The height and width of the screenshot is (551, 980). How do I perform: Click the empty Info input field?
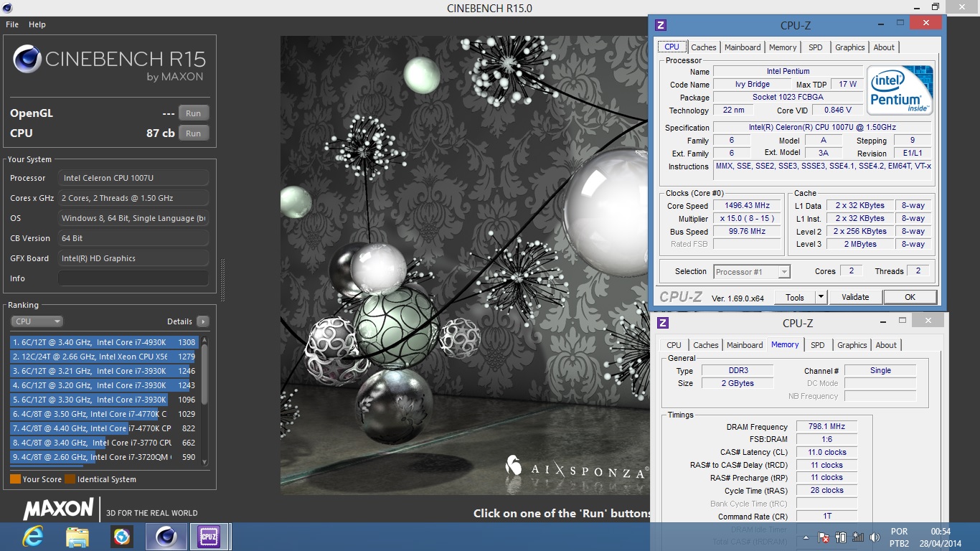tap(133, 278)
